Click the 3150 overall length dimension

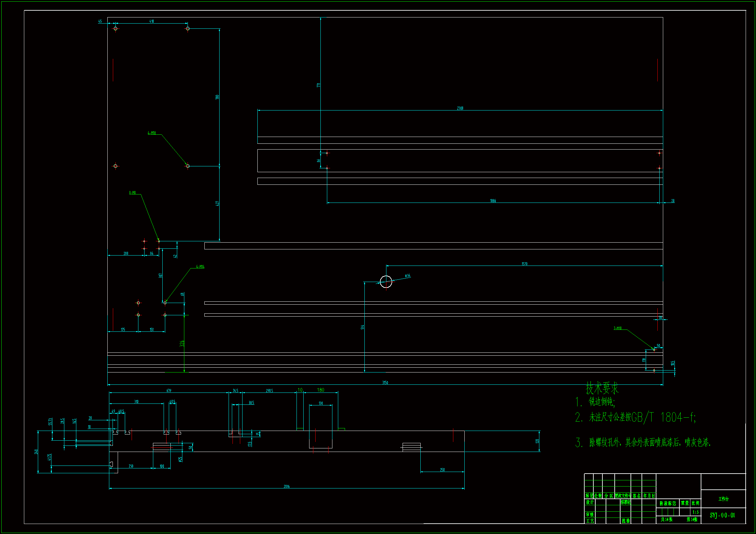pyautogui.click(x=385, y=382)
